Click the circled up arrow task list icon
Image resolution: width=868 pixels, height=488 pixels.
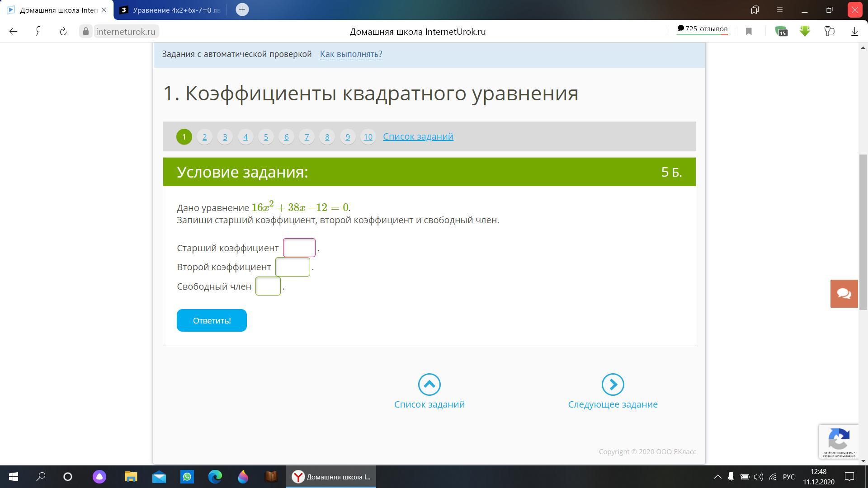click(429, 385)
